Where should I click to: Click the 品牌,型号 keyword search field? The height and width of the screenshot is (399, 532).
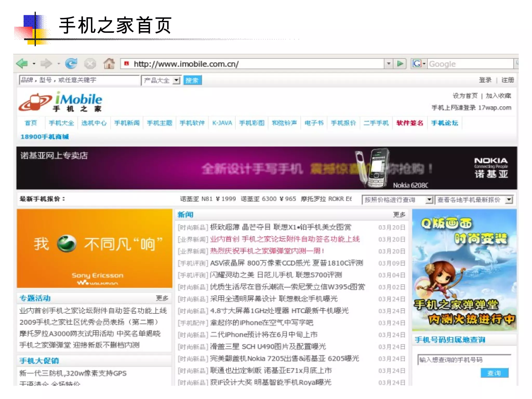click(x=79, y=80)
